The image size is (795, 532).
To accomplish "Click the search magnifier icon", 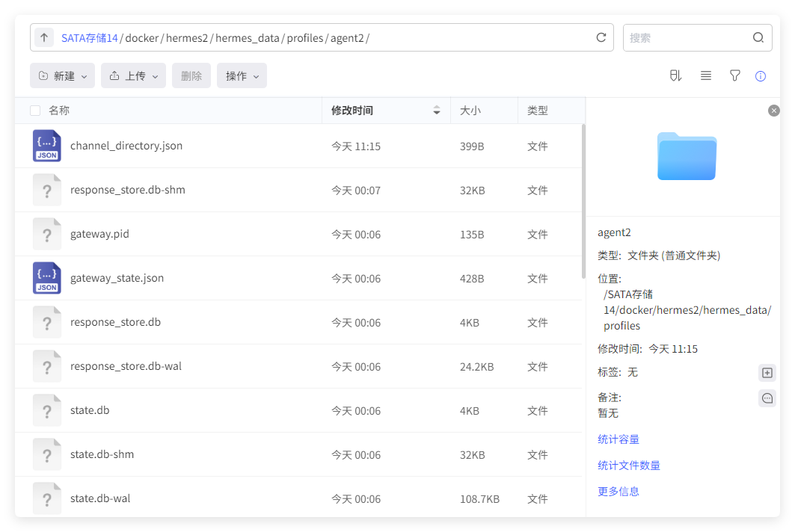I will click(758, 37).
